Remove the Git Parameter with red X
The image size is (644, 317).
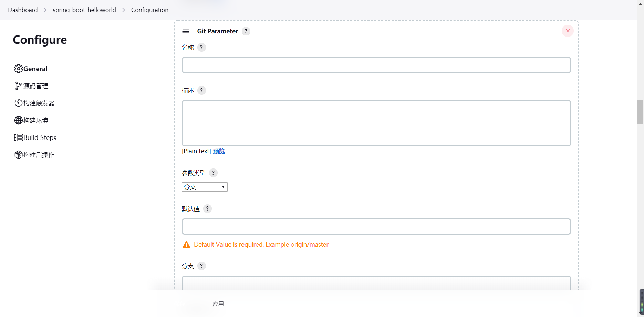568,31
